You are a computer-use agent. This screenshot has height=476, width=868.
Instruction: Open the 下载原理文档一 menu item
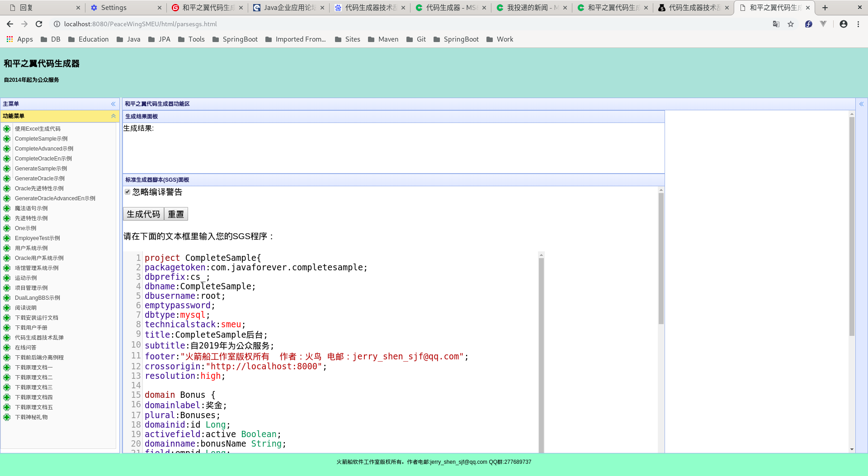(x=34, y=368)
